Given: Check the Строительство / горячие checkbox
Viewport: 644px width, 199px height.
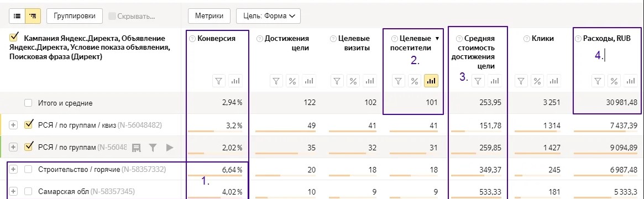Looking at the screenshot, I should (28, 169).
